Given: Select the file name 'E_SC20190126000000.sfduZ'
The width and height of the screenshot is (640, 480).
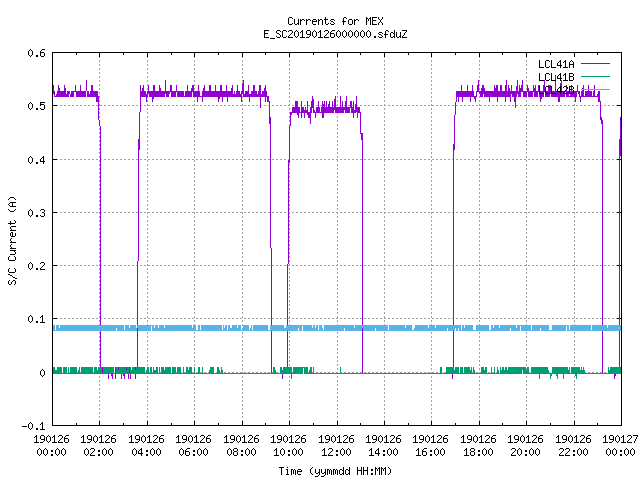Looking at the screenshot, I should pos(335,34).
